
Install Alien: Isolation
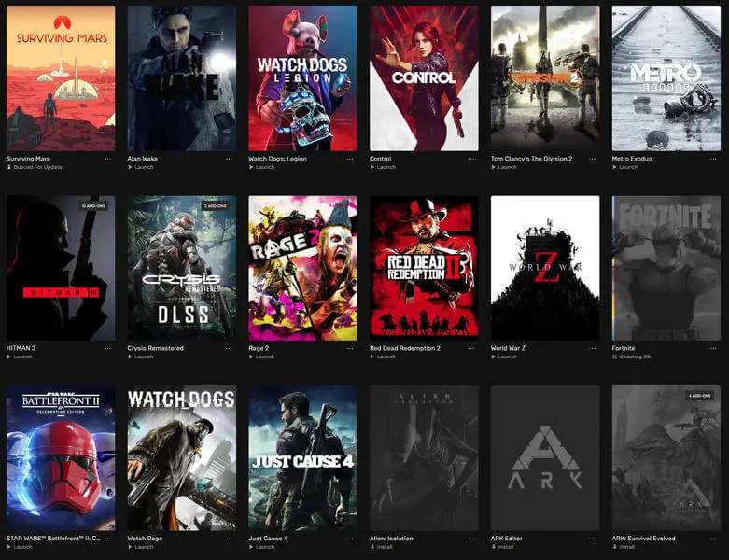coord(382,547)
